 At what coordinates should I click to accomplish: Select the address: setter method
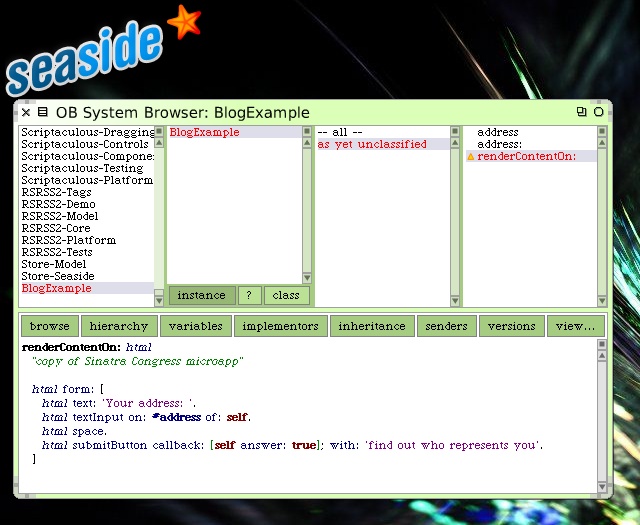[531, 144]
